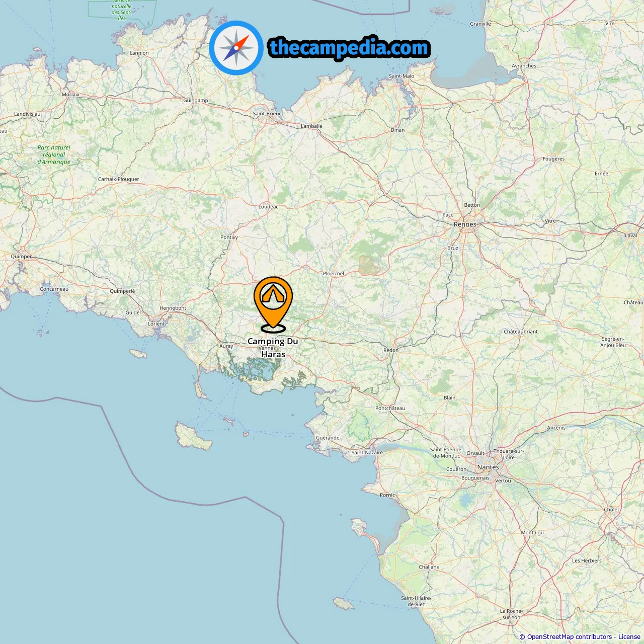
Task: Click the Nantes city label
Action: 488,467
